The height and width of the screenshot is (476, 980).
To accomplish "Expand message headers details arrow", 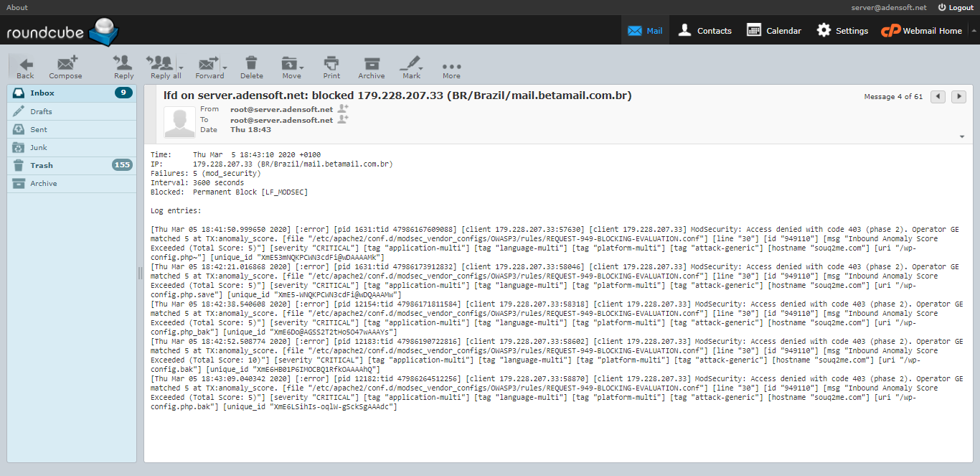I will click(x=961, y=136).
